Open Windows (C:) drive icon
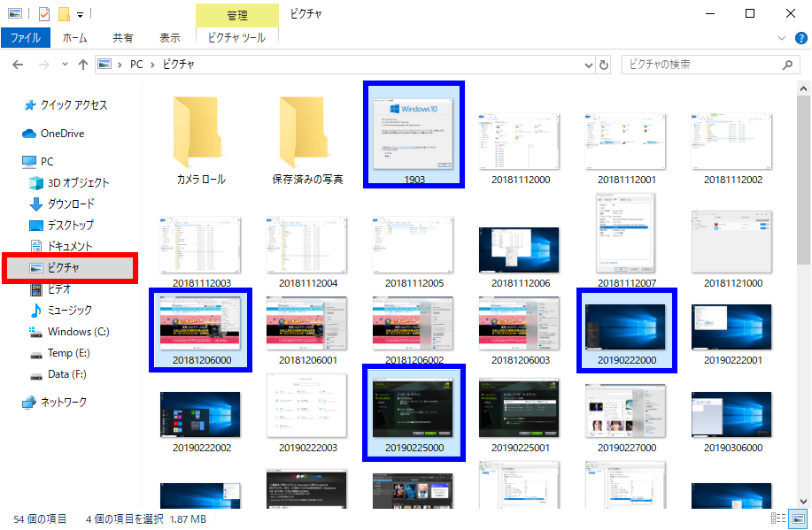812x530 pixels. (35, 332)
